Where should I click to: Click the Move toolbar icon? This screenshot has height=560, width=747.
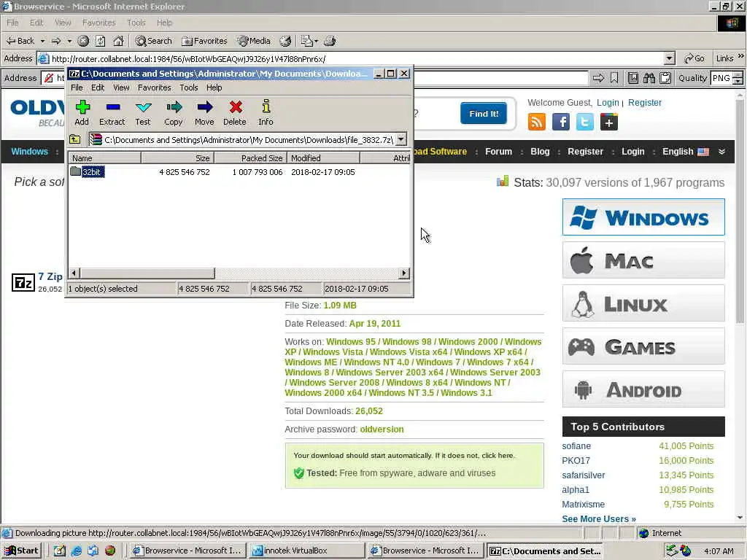[204, 113]
